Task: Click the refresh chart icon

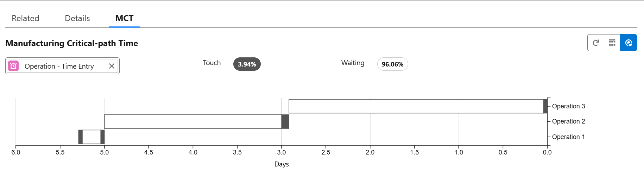Action: click(x=596, y=43)
